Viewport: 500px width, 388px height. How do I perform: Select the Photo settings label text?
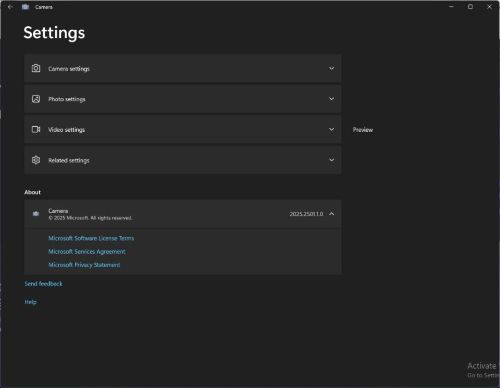67,99
